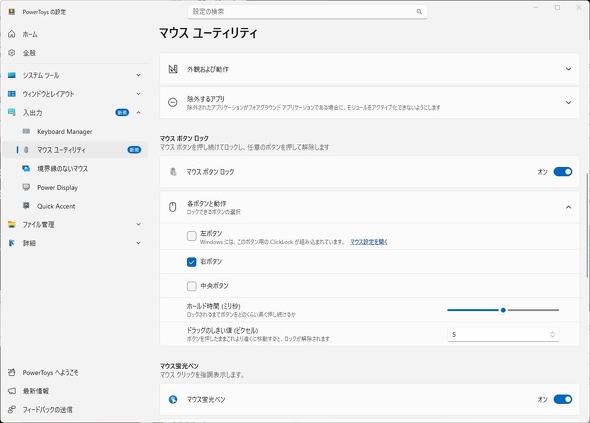Click the 詳細 category icon
This screenshot has height=423, width=590.
pos(12,243)
